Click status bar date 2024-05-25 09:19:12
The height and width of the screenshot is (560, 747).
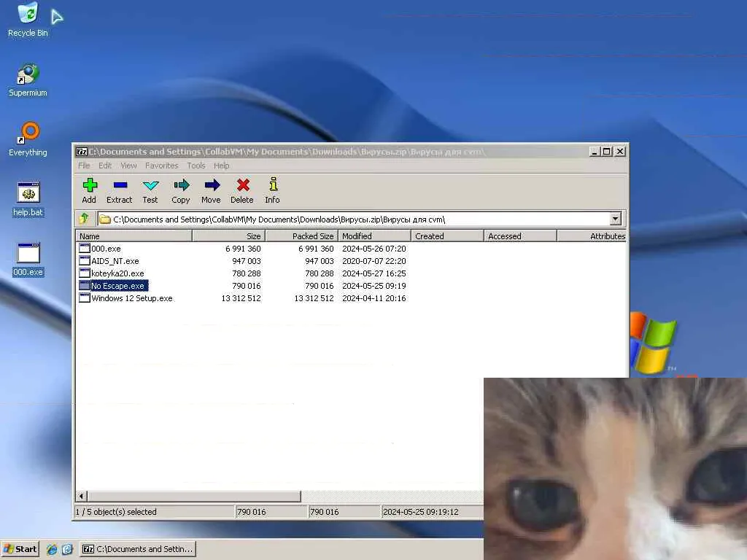(421, 511)
